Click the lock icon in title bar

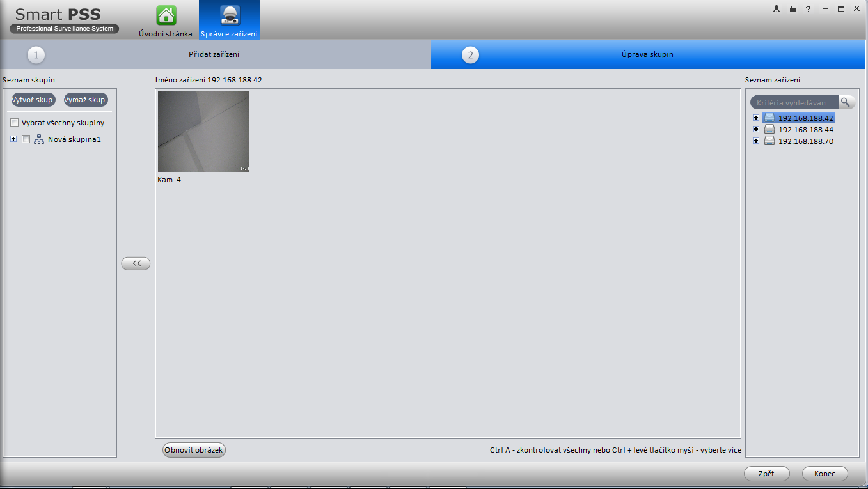point(793,9)
